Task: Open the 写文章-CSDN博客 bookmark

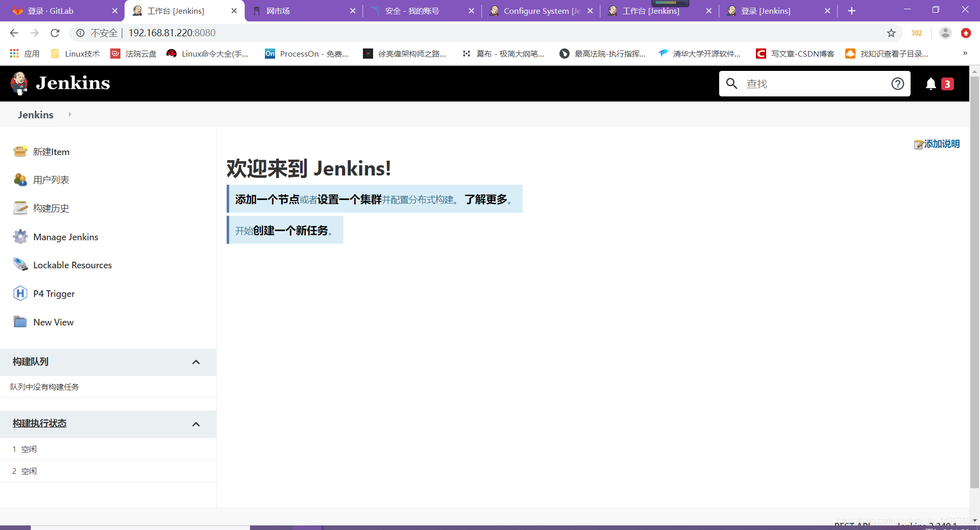Action: tap(795, 54)
